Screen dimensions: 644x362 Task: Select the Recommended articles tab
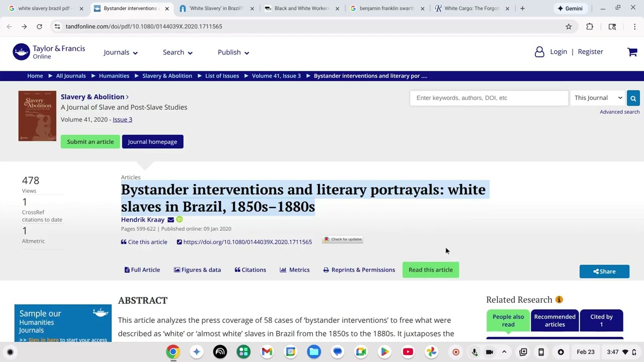pyautogui.click(x=554, y=321)
